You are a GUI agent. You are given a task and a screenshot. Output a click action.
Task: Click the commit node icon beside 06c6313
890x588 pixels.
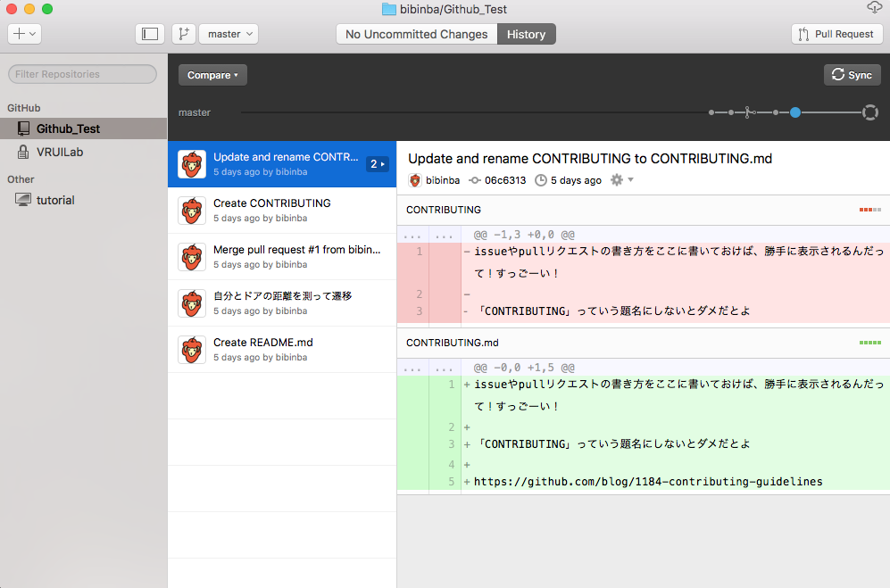pos(475,180)
